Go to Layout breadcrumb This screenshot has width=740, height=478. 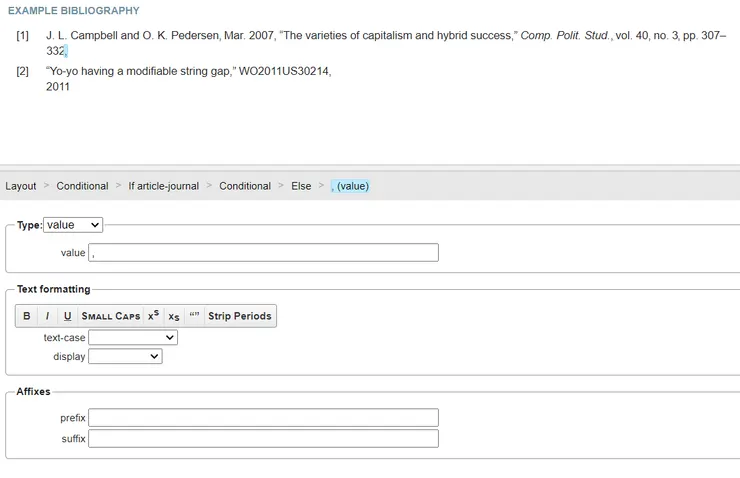click(x=21, y=186)
